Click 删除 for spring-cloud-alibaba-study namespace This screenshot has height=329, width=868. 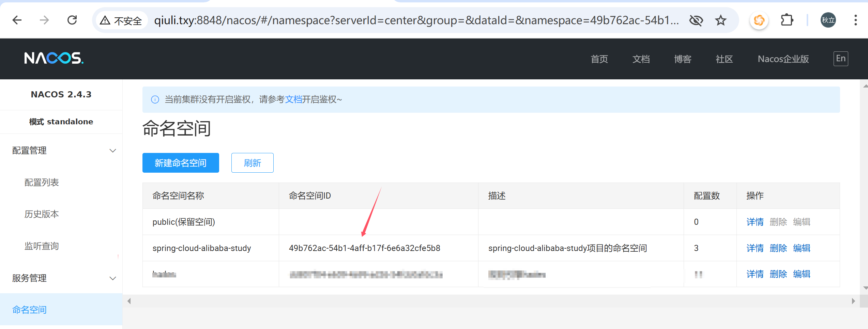click(778, 248)
